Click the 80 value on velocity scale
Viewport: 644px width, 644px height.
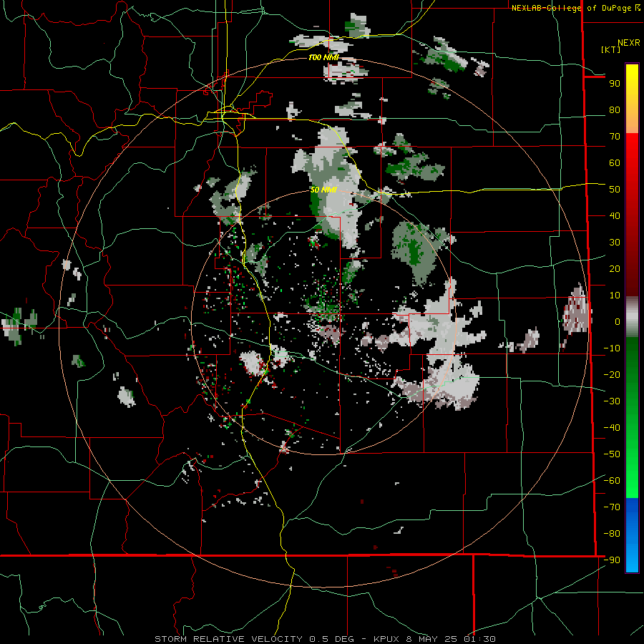615,110
